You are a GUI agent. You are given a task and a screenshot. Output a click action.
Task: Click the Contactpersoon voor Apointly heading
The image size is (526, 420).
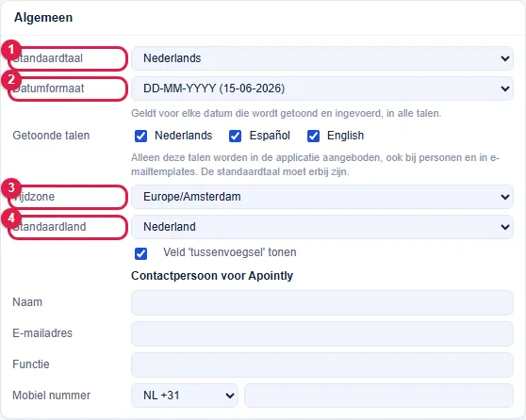coord(212,276)
